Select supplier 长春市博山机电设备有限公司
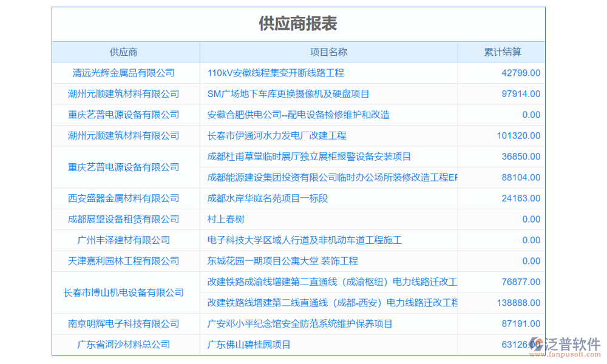Screen dimensions: 607x364 point(123,292)
